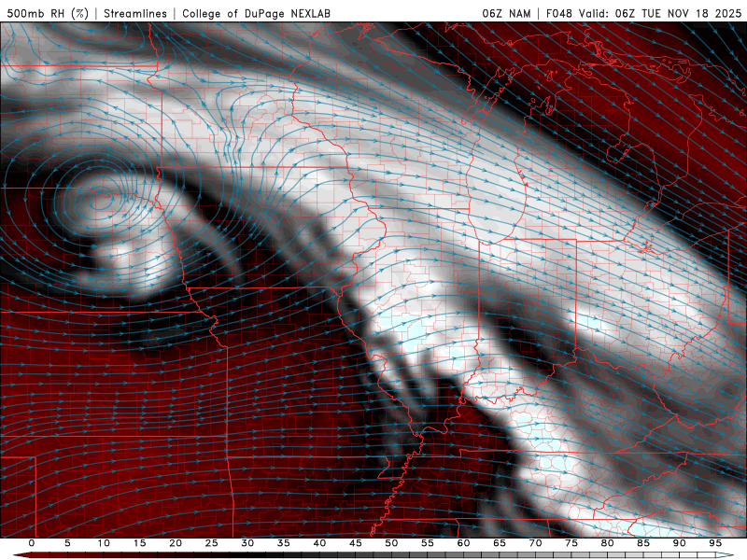The image size is (747, 560).
Task: Click the center of the spiral streamline circulation
Action: pyautogui.click(x=99, y=203)
